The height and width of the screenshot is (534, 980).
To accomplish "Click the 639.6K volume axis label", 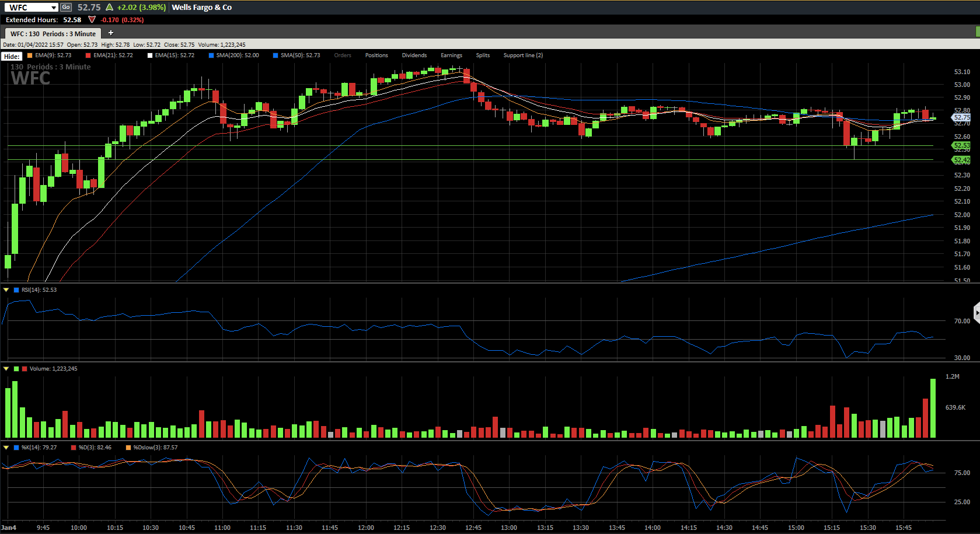I will [955, 407].
